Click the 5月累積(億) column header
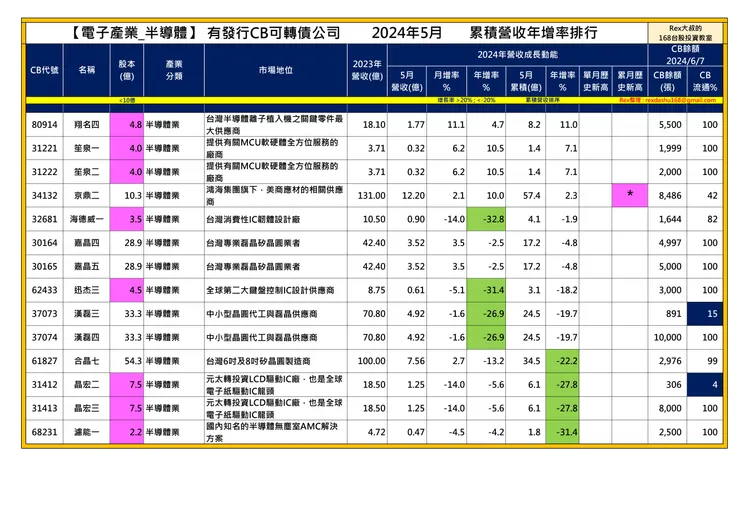 526,81
